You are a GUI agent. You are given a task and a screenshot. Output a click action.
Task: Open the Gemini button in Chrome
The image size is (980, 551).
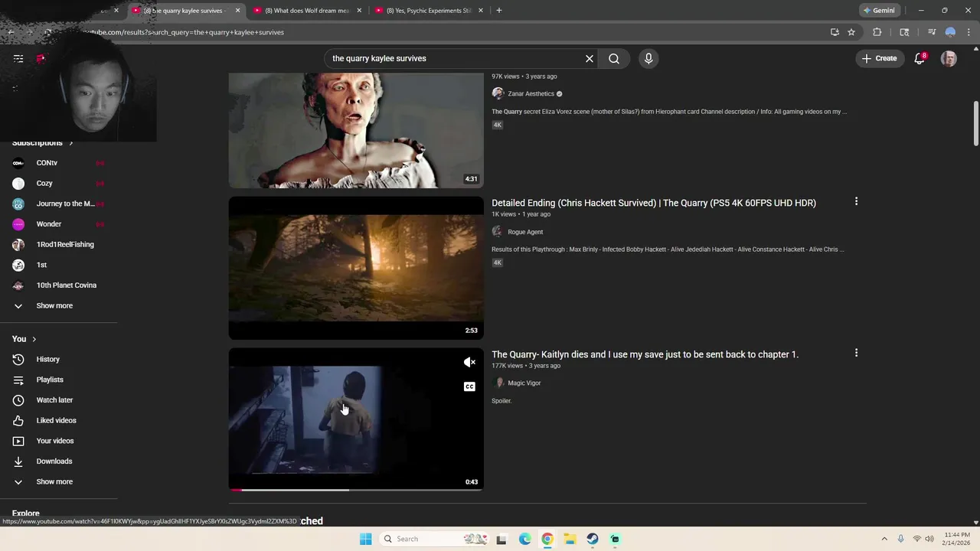879,11
